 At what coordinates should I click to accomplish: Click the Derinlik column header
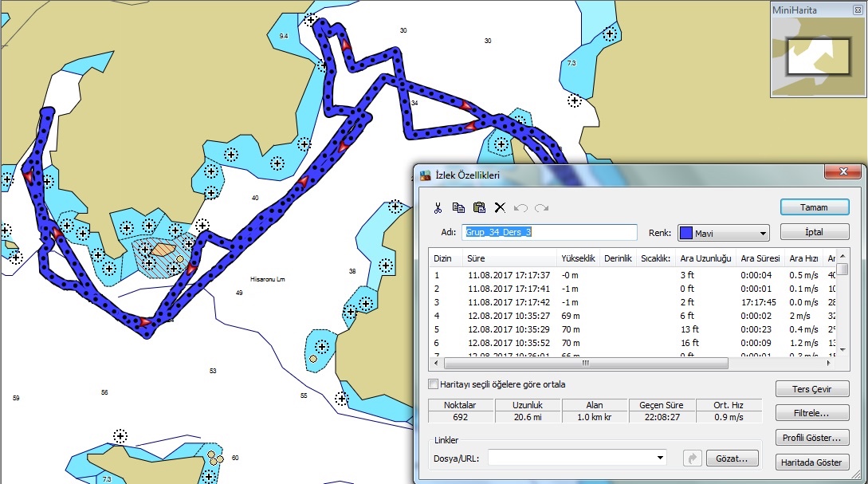coord(618,258)
